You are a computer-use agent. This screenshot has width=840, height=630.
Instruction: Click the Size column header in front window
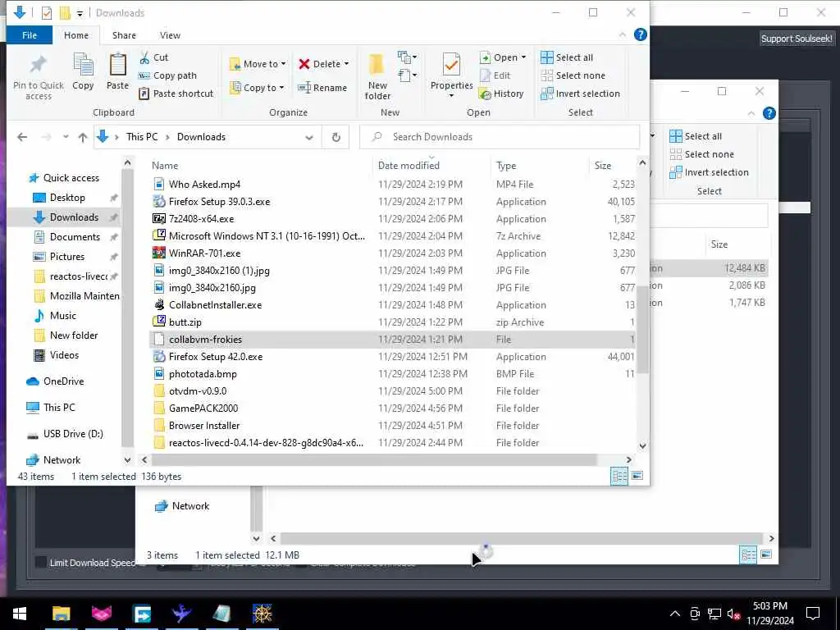click(x=612, y=166)
